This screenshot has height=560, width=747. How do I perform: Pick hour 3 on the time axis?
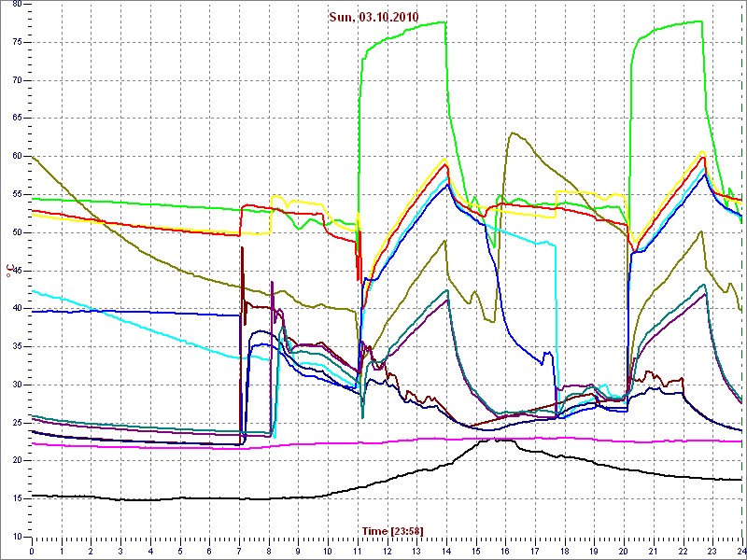[x=120, y=550]
